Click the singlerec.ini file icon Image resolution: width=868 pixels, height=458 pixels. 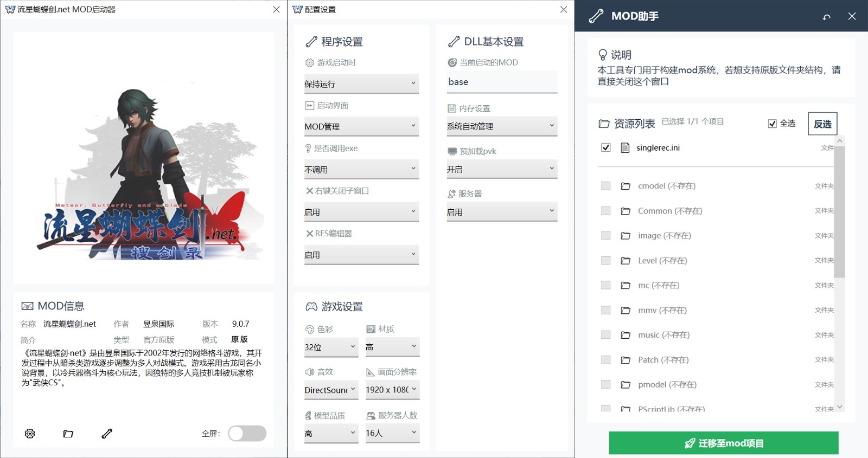point(625,147)
